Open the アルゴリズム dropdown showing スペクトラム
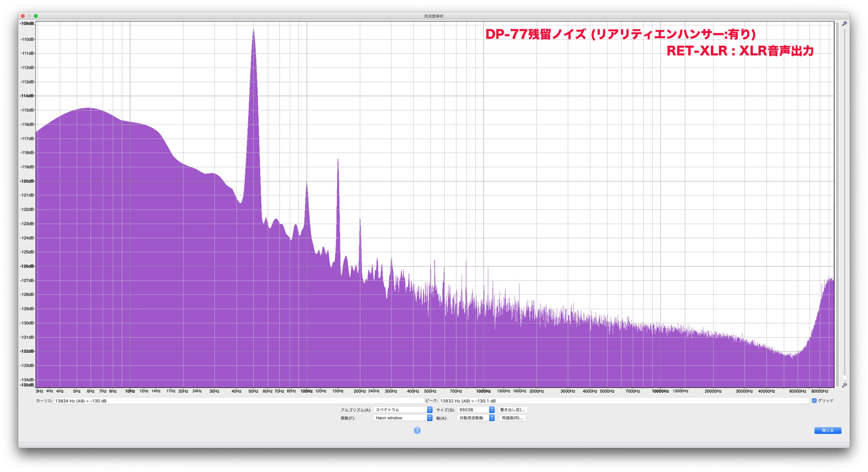 tap(403, 410)
